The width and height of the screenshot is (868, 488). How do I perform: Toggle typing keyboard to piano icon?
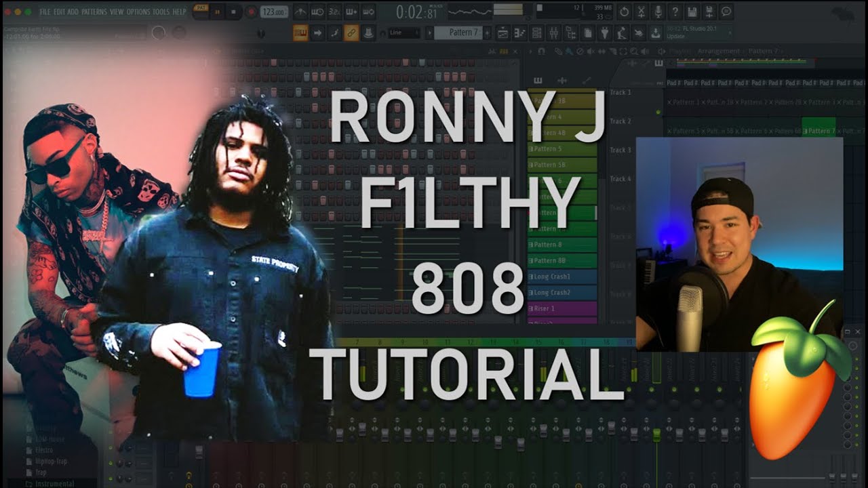point(301,33)
